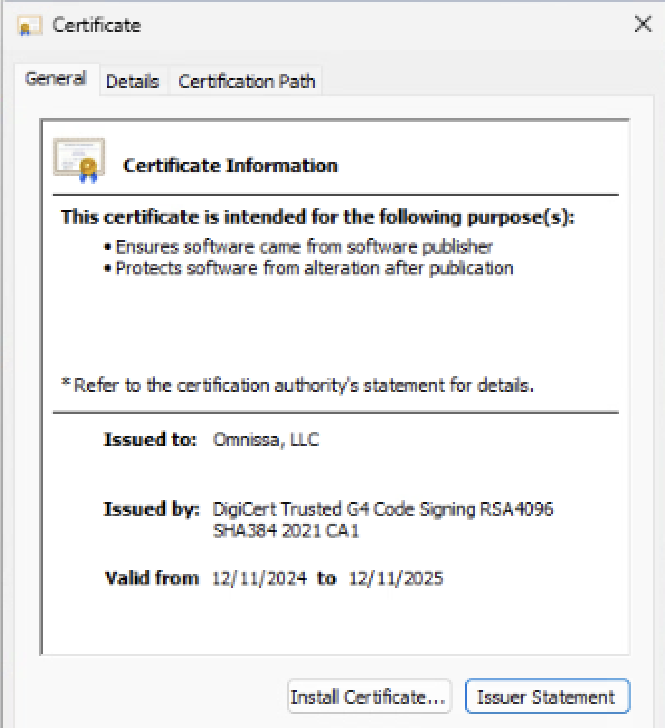This screenshot has width=665, height=728.
Task: Switch to the General tab
Action: coord(55,79)
